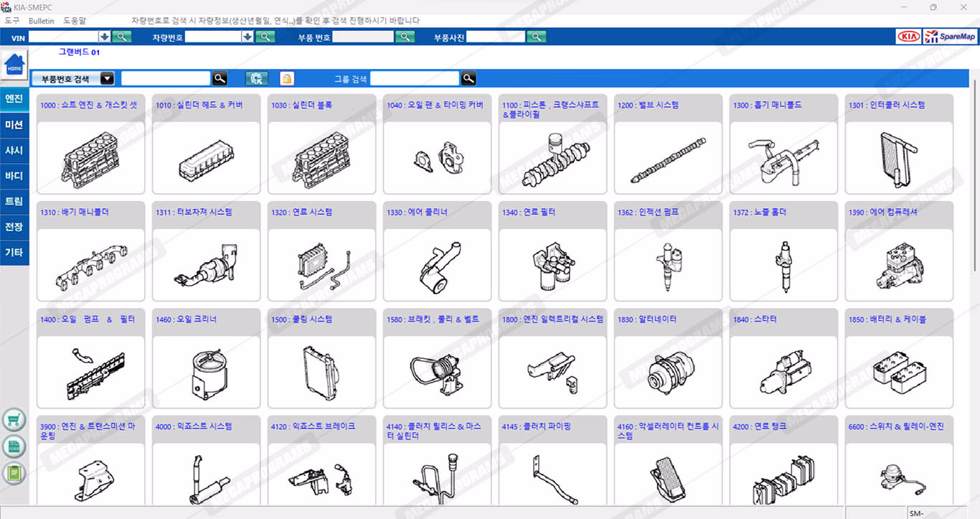
Task: Open group 1320 연료 시스템
Action: pos(321,251)
